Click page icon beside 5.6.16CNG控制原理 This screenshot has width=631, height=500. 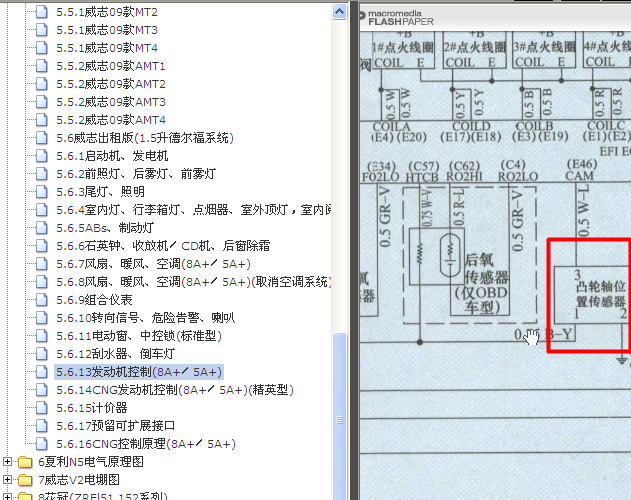(41, 444)
